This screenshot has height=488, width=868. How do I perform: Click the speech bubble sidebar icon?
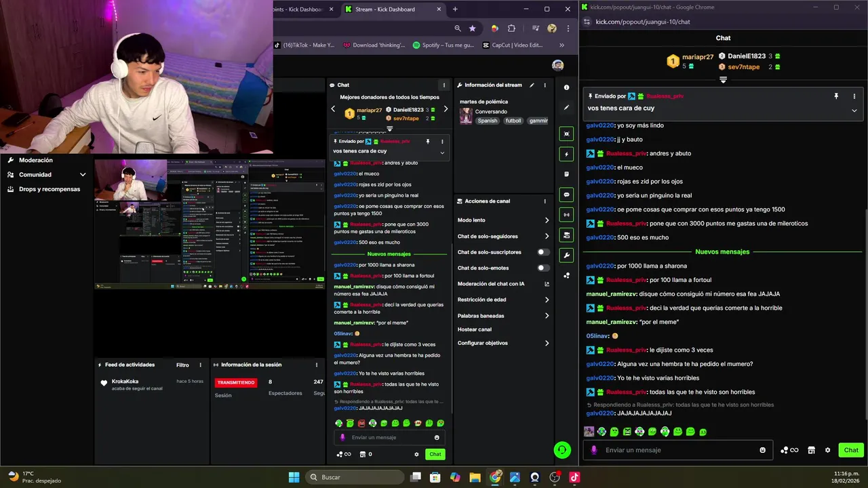(566, 195)
